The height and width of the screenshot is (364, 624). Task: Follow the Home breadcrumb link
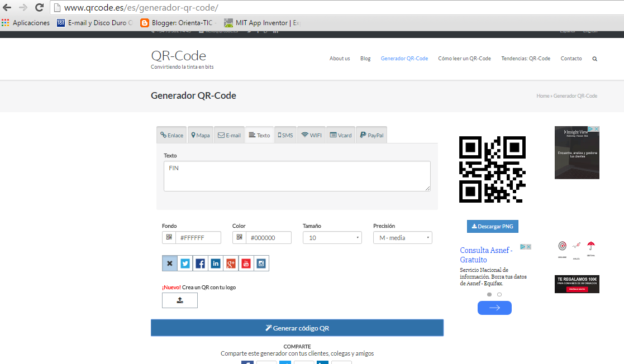tap(543, 96)
